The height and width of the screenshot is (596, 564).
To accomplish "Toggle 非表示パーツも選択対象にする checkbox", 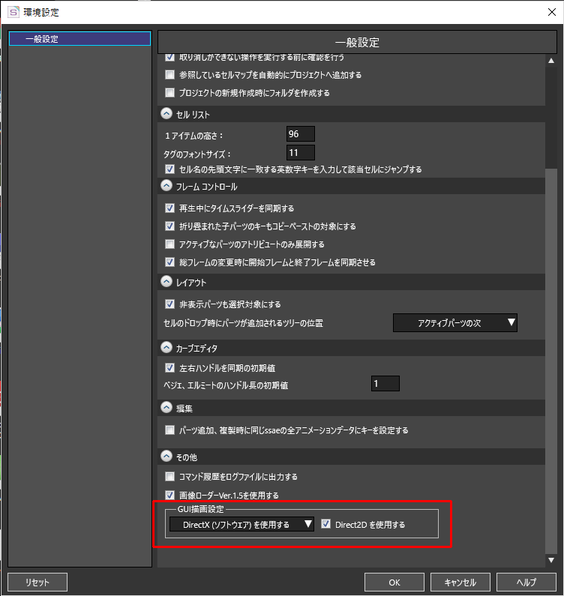I will tap(170, 304).
